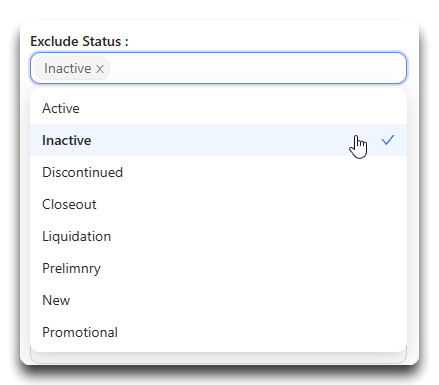The image size is (439, 385).
Task: Click the Inactive chip in the field
Action: [67, 69]
